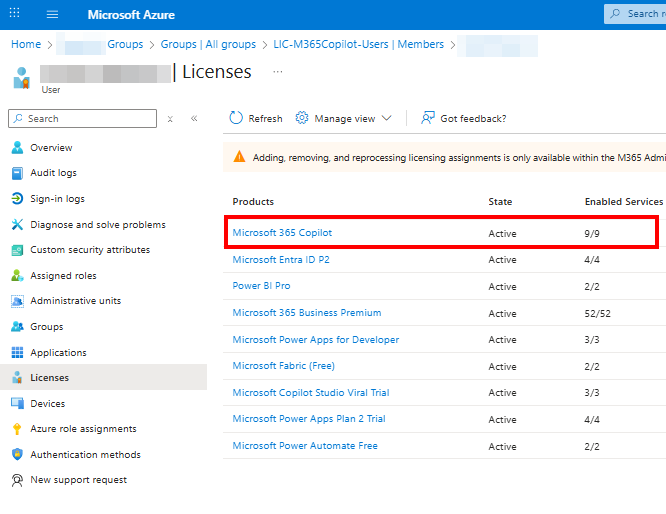Click the Got feedback person icon
The height and width of the screenshot is (514, 666).
click(x=428, y=118)
